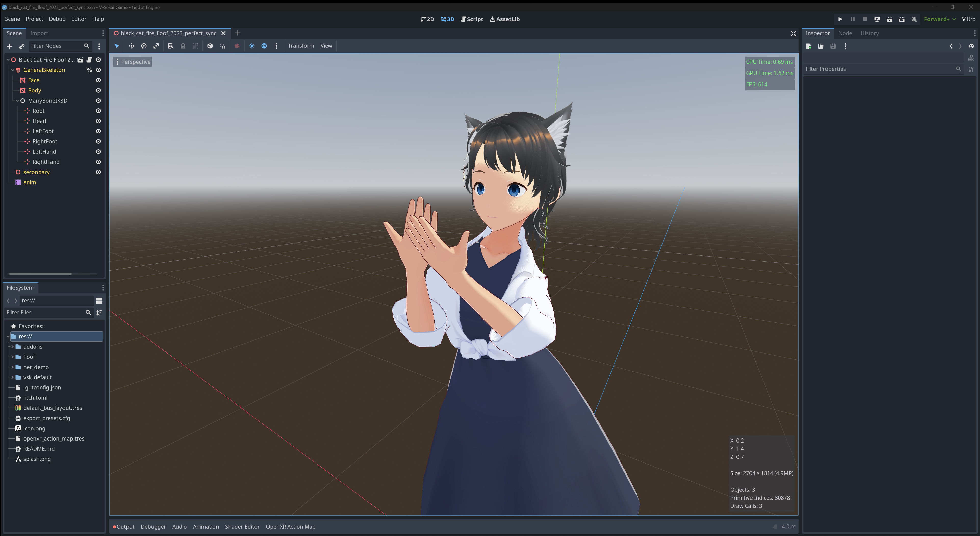Toggle visibility of LeftFoot node

click(x=98, y=131)
